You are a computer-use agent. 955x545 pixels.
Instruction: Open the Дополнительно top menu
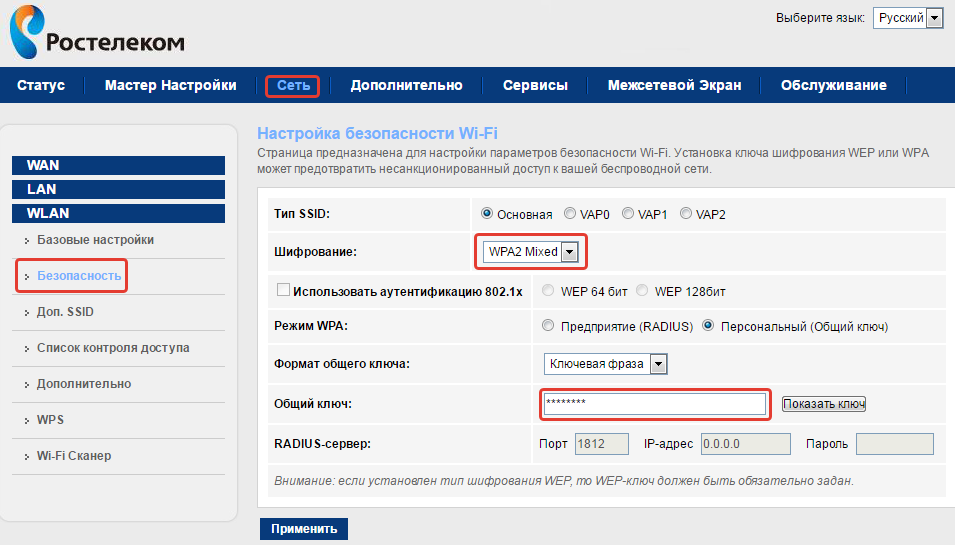tap(406, 85)
